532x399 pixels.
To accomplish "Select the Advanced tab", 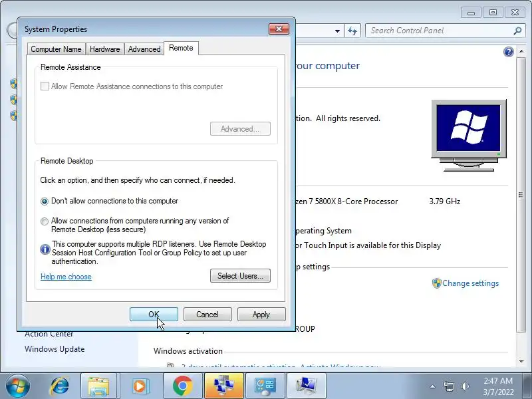I will [x=144, y=49].
